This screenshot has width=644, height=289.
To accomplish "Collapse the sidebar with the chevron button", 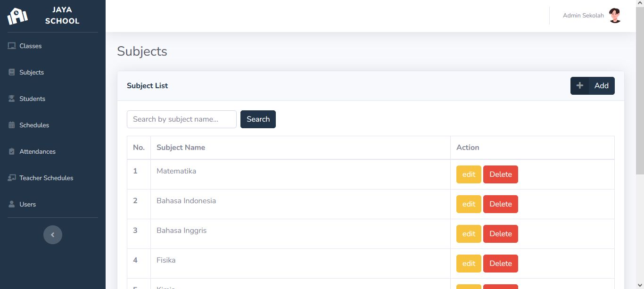I will pos(53,235).
